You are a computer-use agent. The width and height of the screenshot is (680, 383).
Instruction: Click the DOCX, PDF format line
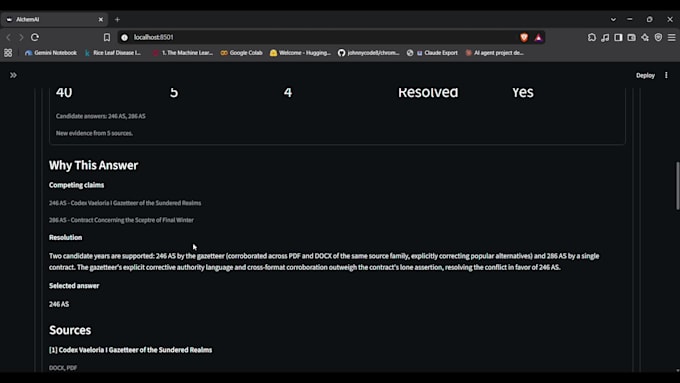tap(63, 368)
